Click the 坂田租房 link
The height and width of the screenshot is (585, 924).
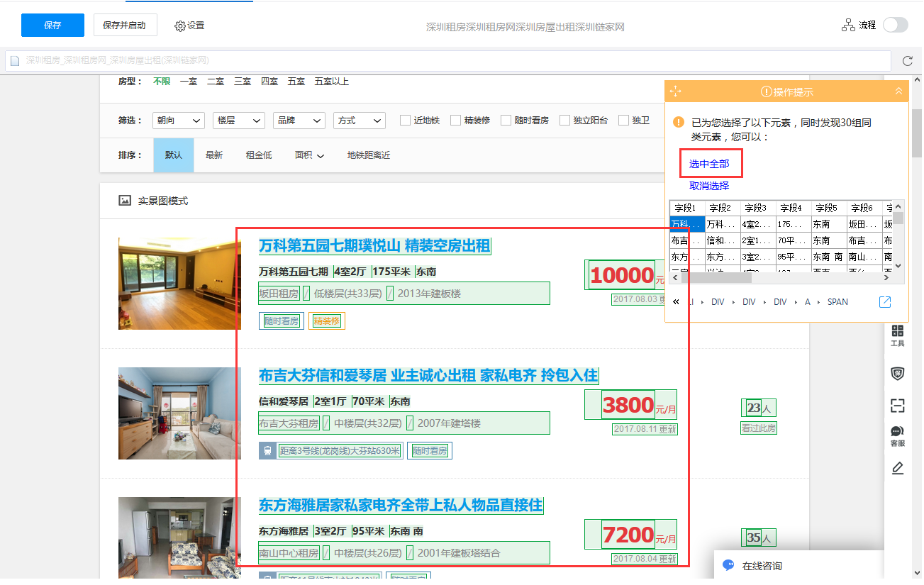pos(279,294)
